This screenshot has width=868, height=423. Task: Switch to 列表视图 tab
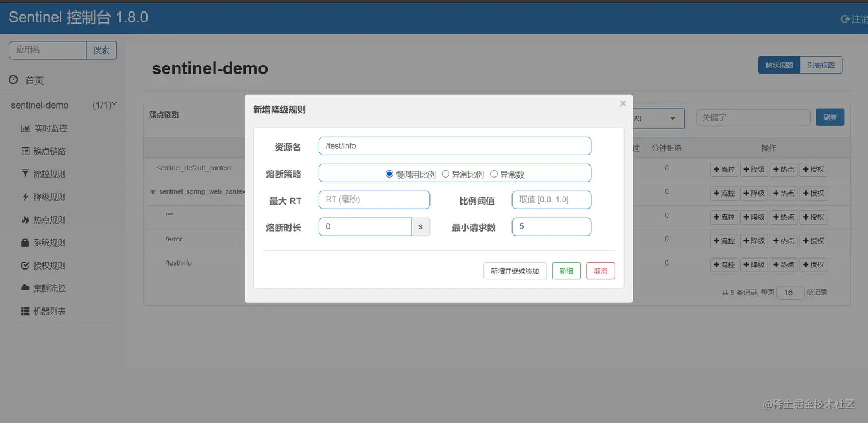click(x=821, y=65)
